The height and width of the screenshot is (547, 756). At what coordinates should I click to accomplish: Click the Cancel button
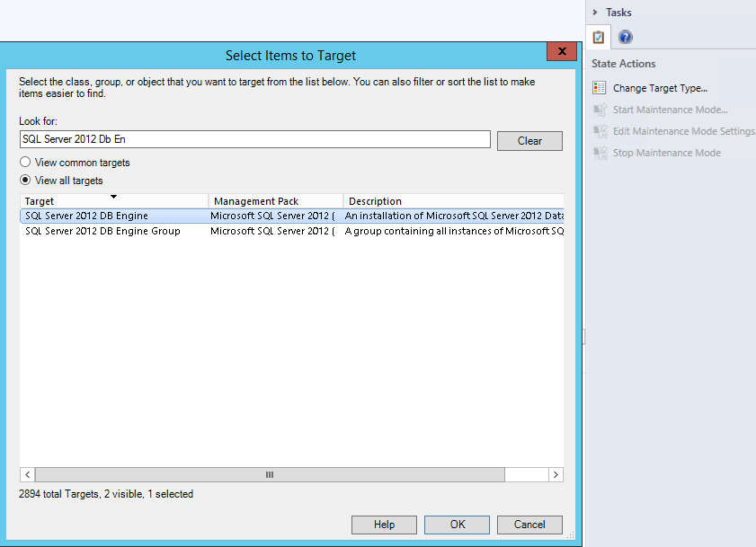(x=529, y=525)
